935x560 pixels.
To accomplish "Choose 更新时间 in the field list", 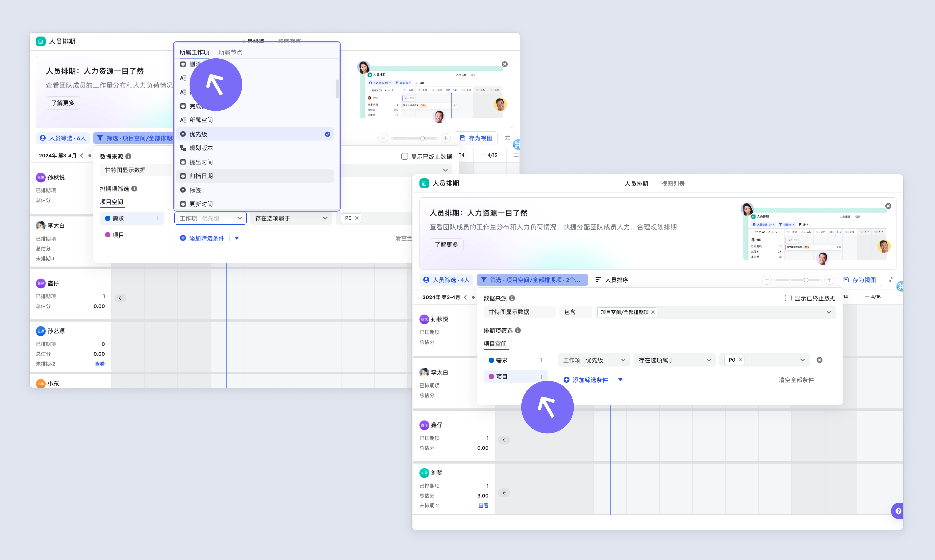I will (255, 204).
